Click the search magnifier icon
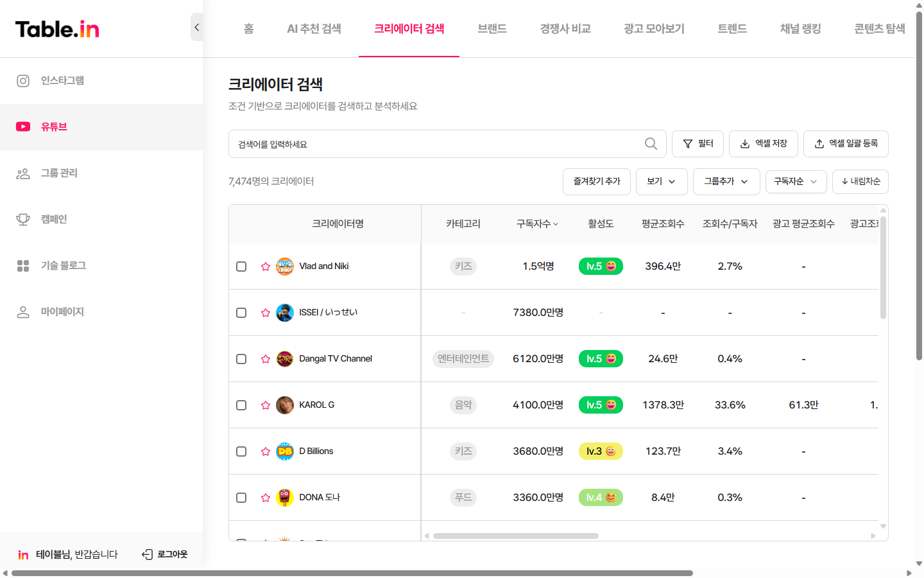Viewport: 924px width, 578px height. coord(651,144)
